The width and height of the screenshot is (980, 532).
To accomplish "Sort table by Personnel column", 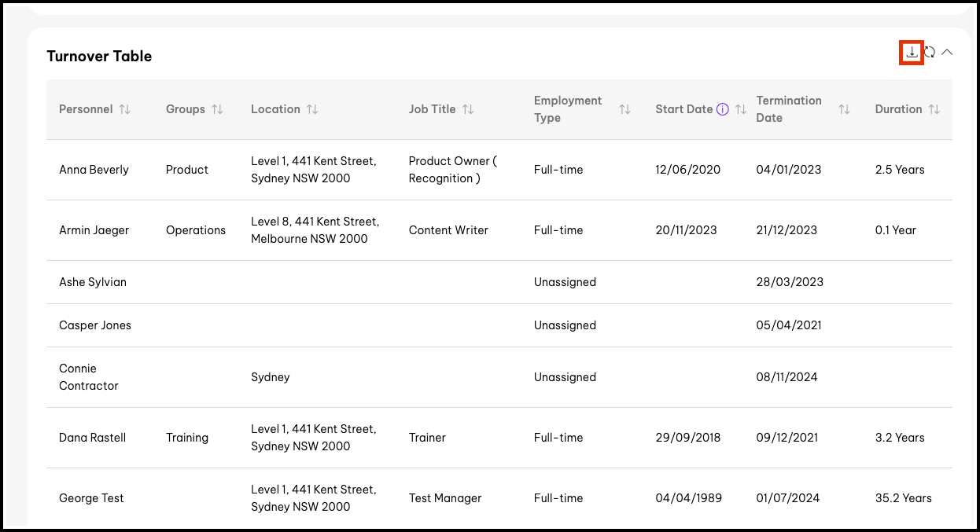I will coord(124,110).
